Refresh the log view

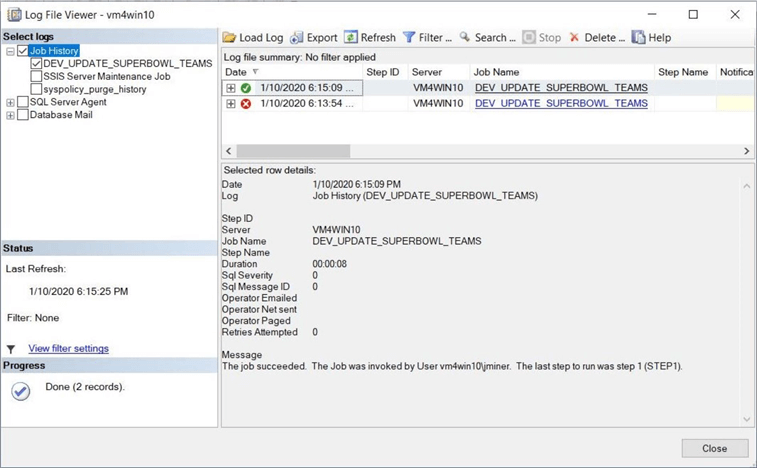click(351, 38)
